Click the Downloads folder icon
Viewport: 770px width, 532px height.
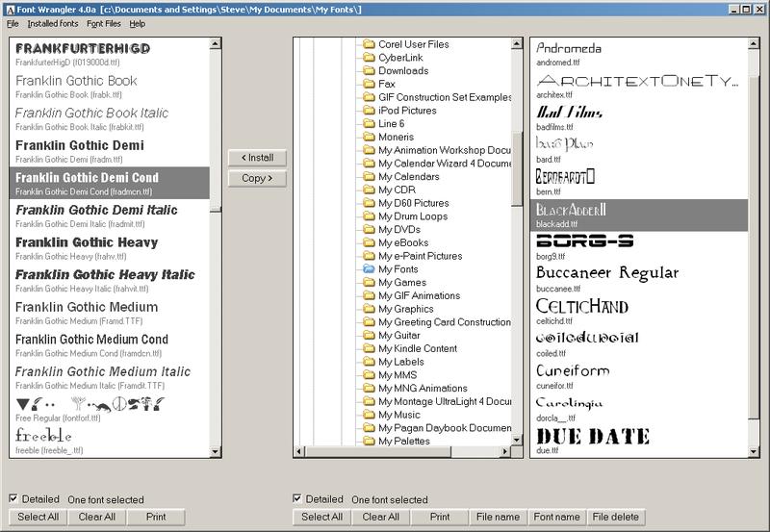tap(369, 70)
